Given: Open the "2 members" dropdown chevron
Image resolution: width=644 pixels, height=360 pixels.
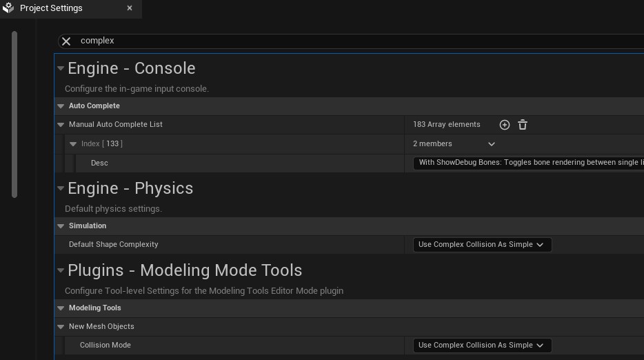Looking at the screenshot, I should tap(492, 144).
